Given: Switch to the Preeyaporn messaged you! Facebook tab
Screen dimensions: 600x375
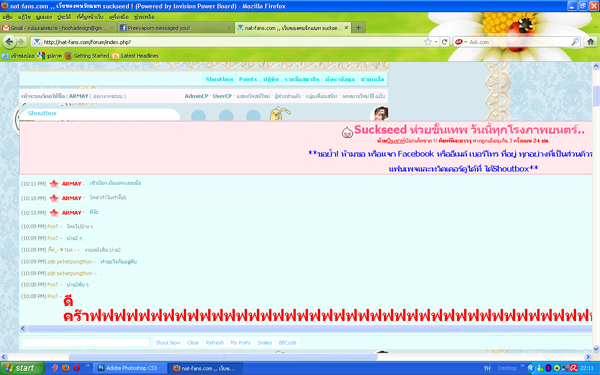Looking at the screenshot, I should (176, 28).
